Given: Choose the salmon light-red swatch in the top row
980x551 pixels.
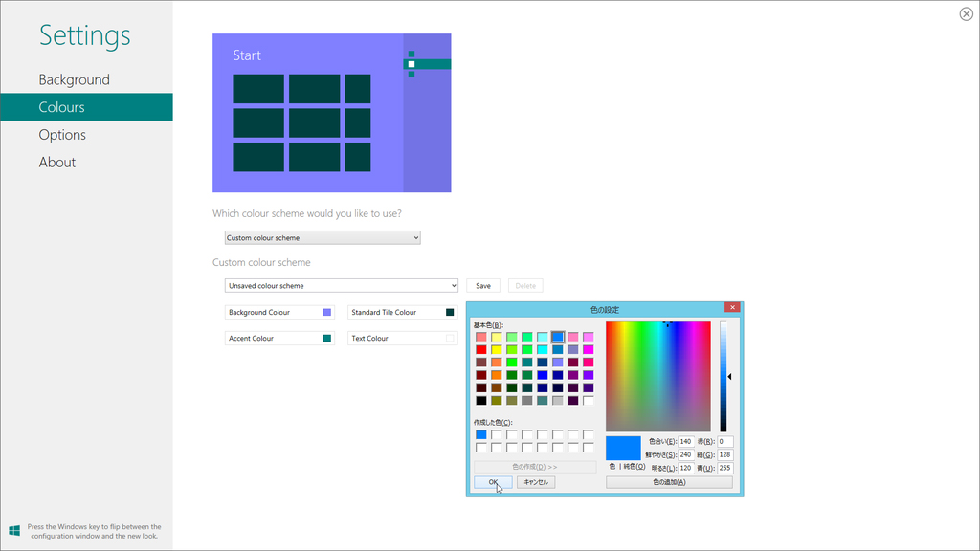Looking at the screenshot, I should tap(480, 337).
